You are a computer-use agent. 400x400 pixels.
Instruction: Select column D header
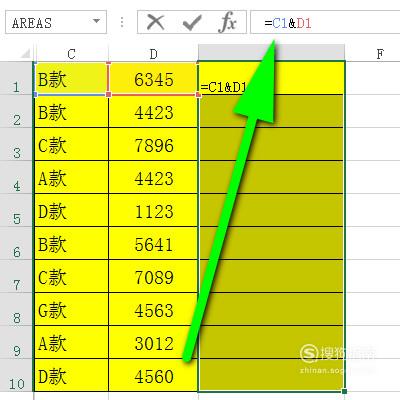tap(153, 53)
